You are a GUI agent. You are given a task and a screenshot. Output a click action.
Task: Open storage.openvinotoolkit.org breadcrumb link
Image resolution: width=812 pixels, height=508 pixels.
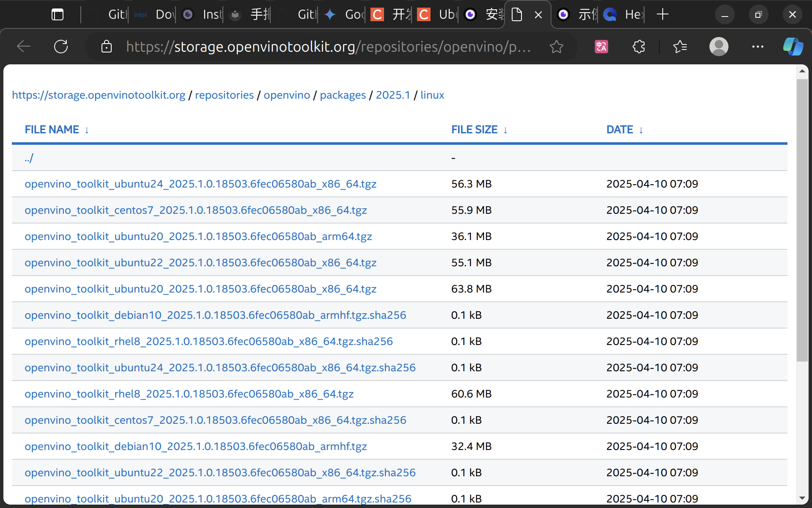tap(99, 95)
